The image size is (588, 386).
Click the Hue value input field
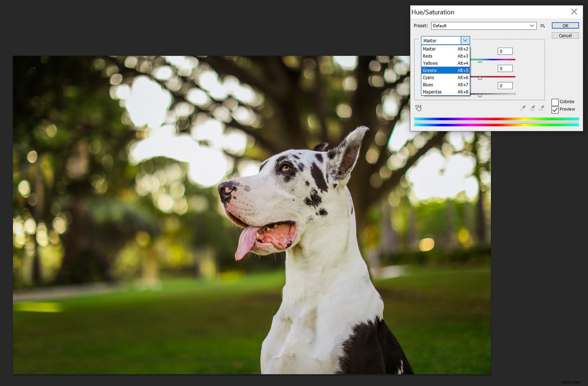tap(505, 51)
